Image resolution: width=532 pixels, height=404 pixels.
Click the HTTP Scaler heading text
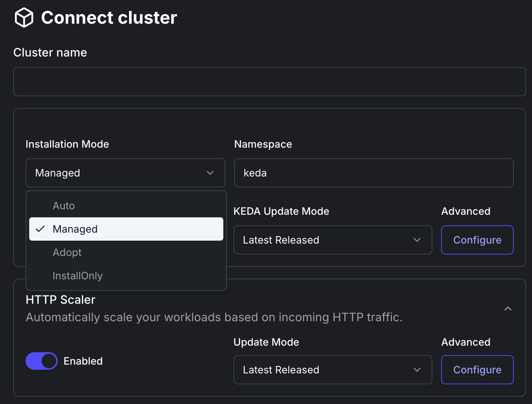(61, 300)
